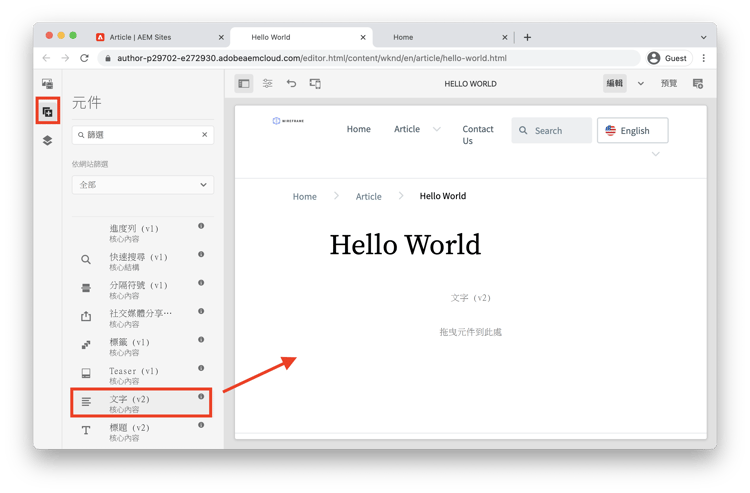Show info for 分隔符號 (v1) component
The image size is (750, 493).
[x=201, y=283]
